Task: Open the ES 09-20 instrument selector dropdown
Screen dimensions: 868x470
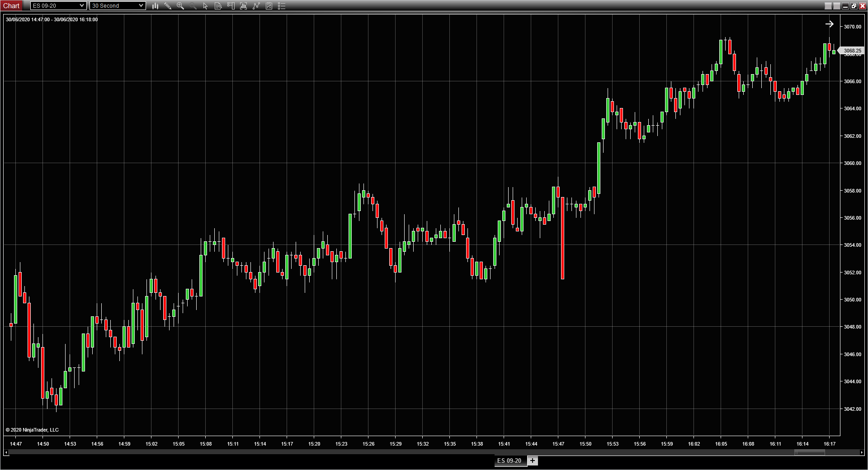Action: (x=58, y=6)
